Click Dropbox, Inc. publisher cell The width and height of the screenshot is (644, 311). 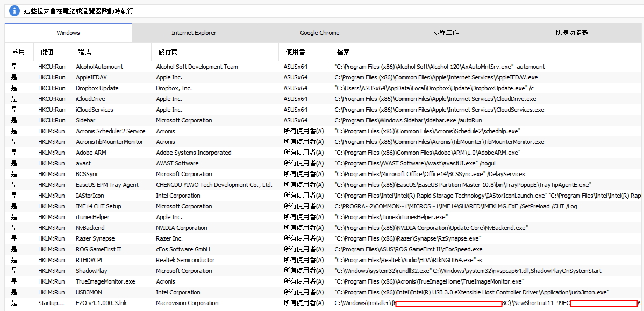(x=174, y=88)
